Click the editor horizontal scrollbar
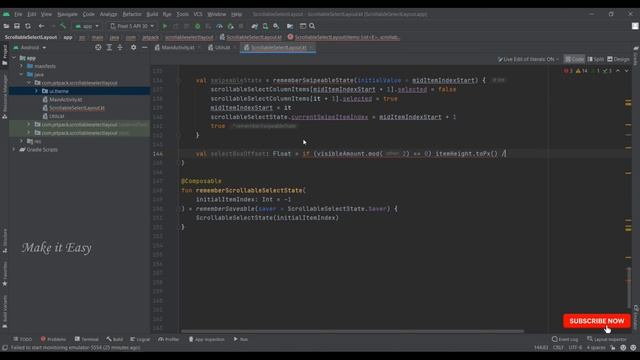Image resolution: width=640 pixels, height=360 pixels. point(352,331)
